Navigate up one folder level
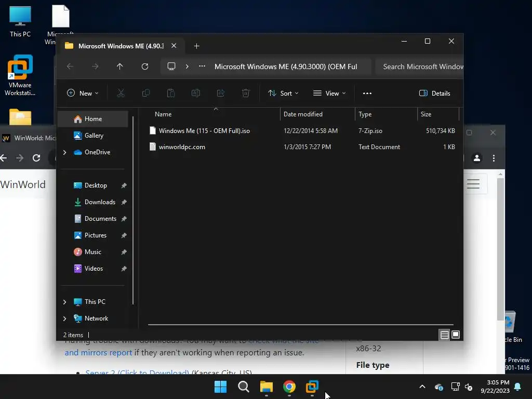 (120, 66)
